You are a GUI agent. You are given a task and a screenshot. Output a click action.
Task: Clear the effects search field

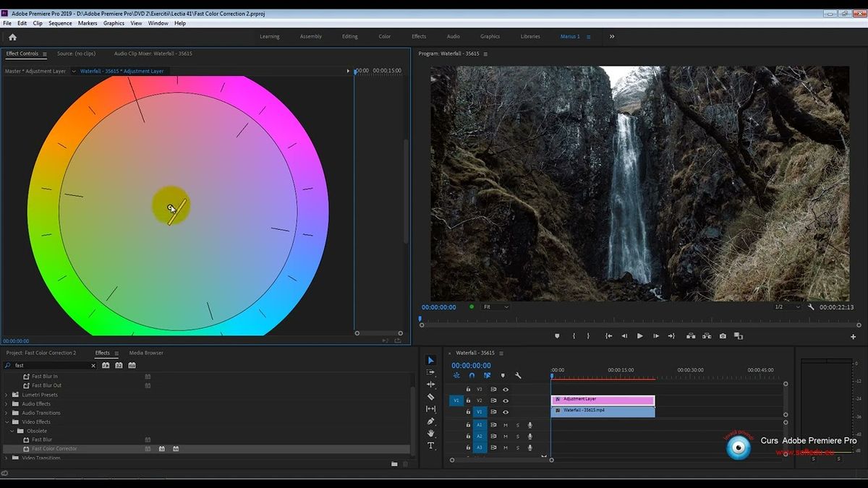pyautogui.click(x=93, y=366)
